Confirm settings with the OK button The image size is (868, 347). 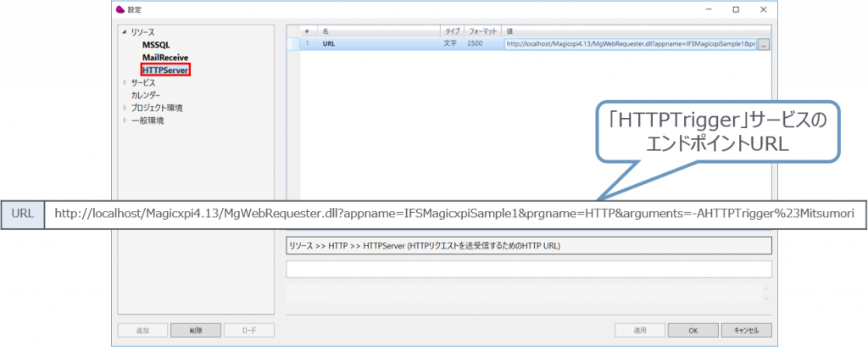[693, 330]
